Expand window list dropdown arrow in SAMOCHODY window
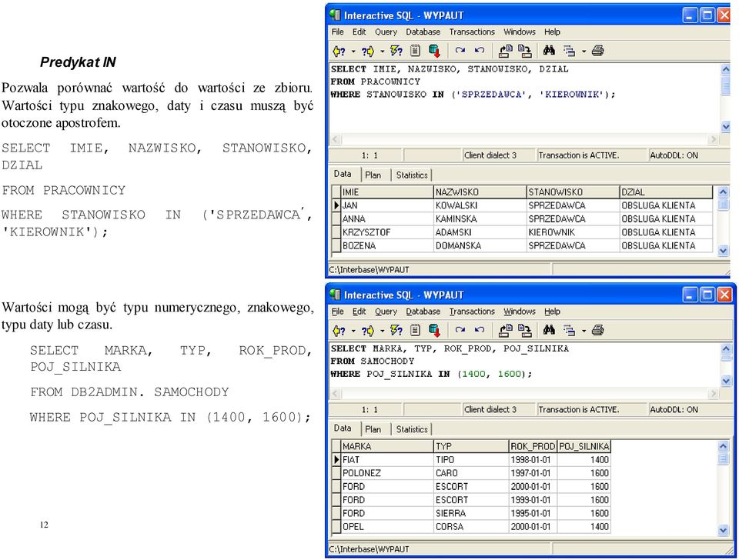Screen dimensions: 739x560 click(x=584, y=331)
